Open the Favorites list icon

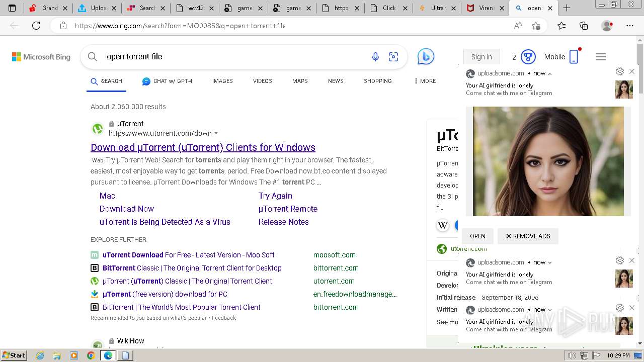pyautogui.click(x=561, y=26)
